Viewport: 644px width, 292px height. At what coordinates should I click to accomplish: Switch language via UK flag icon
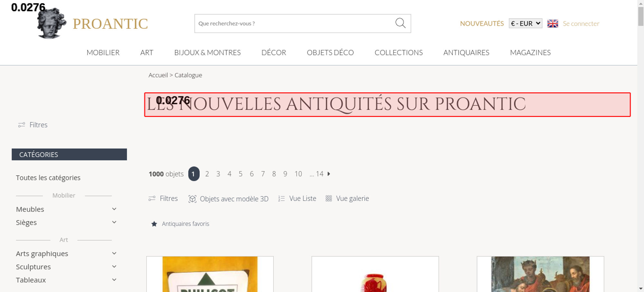coord(553,23)
